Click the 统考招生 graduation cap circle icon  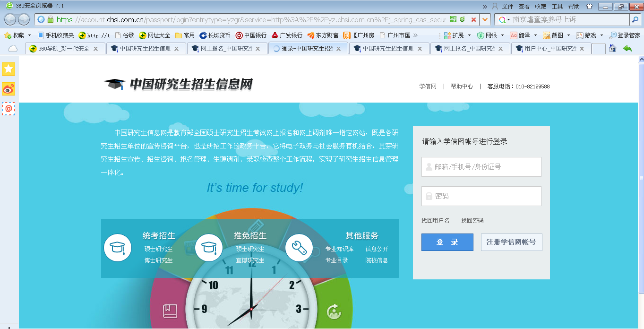click(x=117, y=248)
